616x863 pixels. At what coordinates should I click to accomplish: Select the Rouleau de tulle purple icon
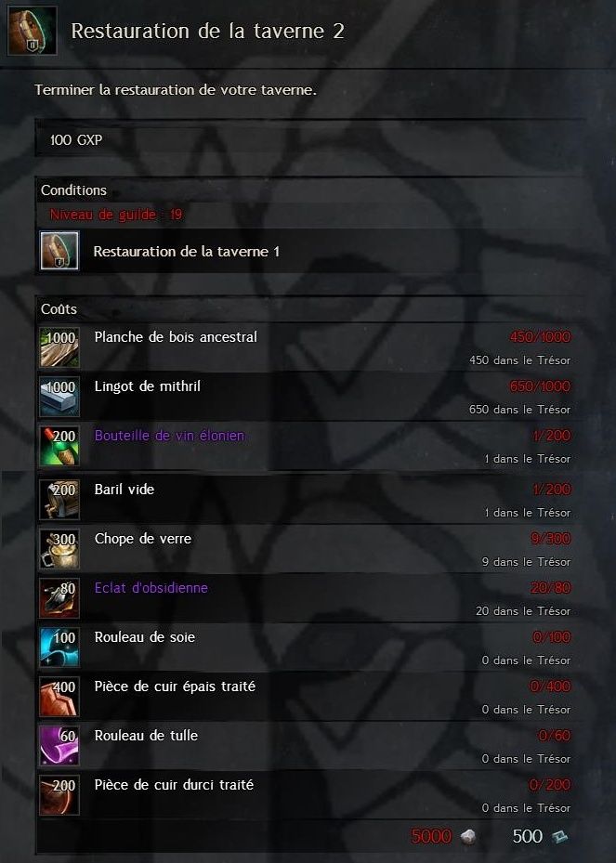pyautogui.click(x=59, y=746)
